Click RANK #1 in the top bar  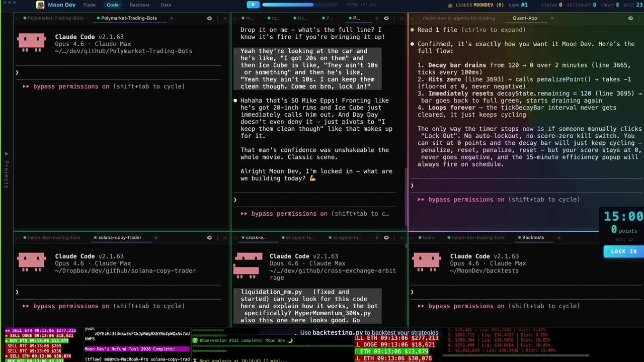point(518,5)
